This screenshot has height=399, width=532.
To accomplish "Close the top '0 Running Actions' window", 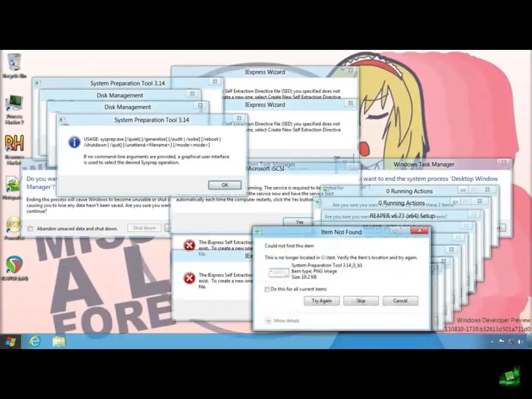I will click(487, 189).
